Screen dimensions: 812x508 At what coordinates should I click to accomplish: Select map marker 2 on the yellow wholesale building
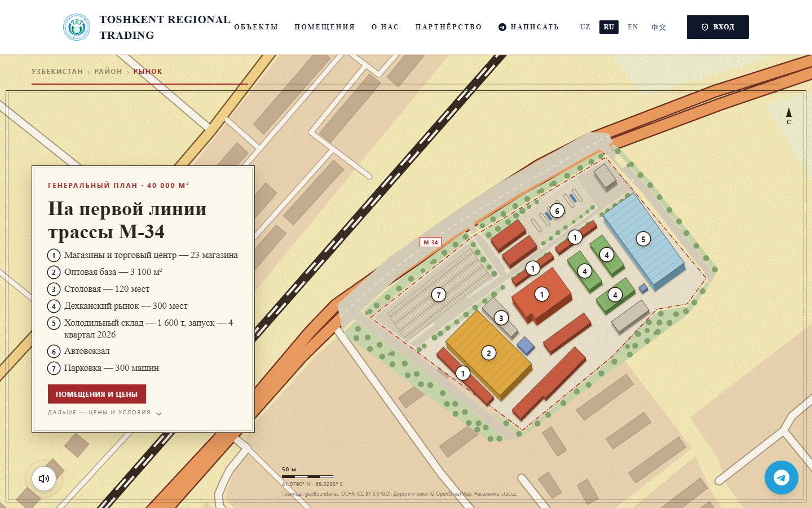[489, 353]
